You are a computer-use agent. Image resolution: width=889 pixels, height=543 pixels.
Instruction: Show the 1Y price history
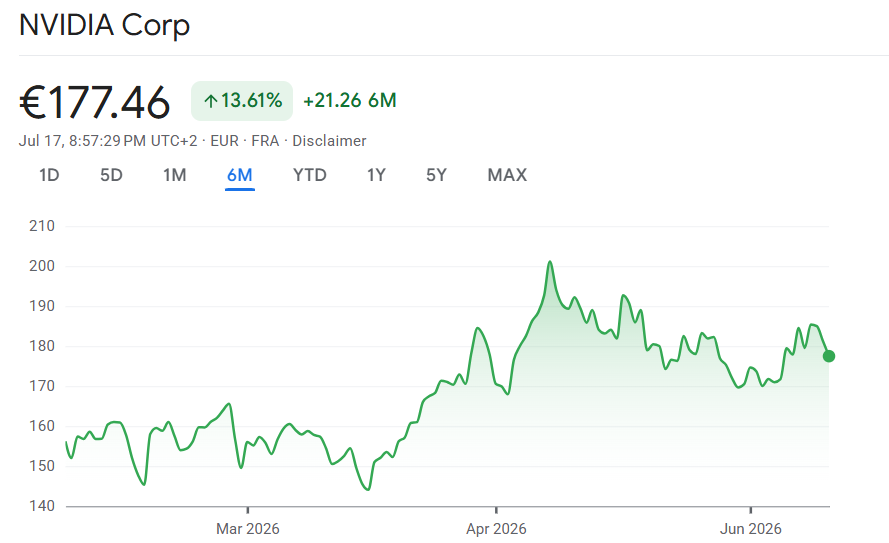click(376, 175)
